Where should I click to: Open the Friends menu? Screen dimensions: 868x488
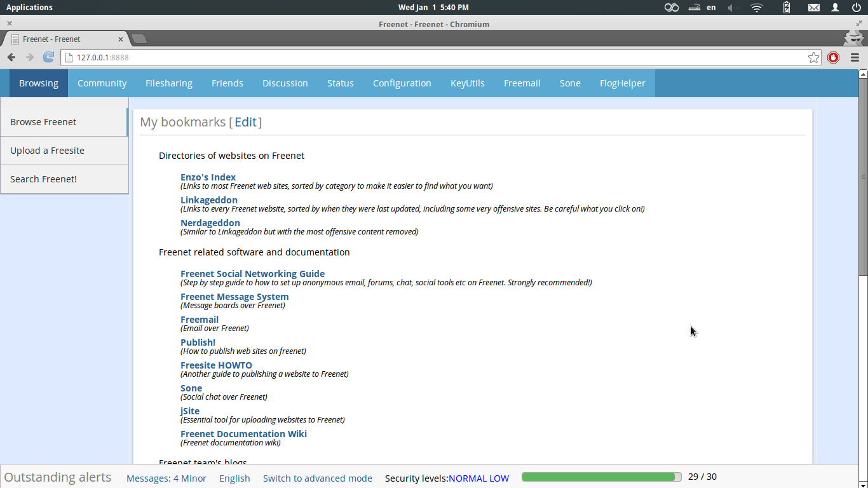[227, 83]
